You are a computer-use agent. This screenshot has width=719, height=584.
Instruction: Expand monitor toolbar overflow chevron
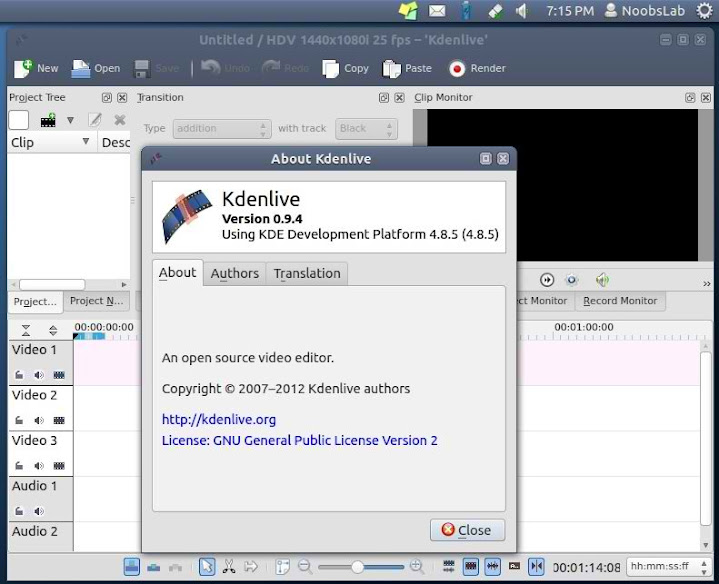tap(707, 284)
